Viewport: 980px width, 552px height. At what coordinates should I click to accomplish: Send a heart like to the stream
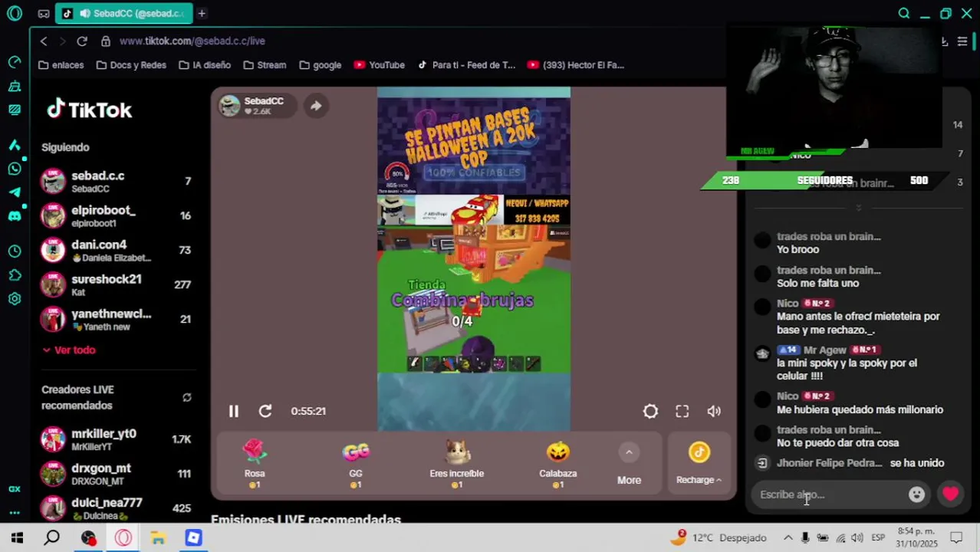[950, 494]
